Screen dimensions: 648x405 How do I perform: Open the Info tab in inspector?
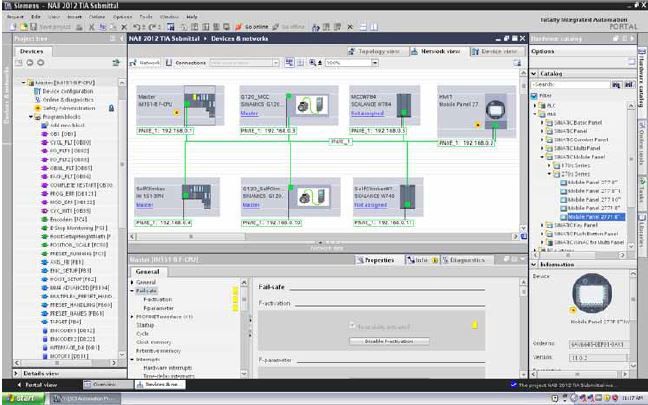click(422, 260)
